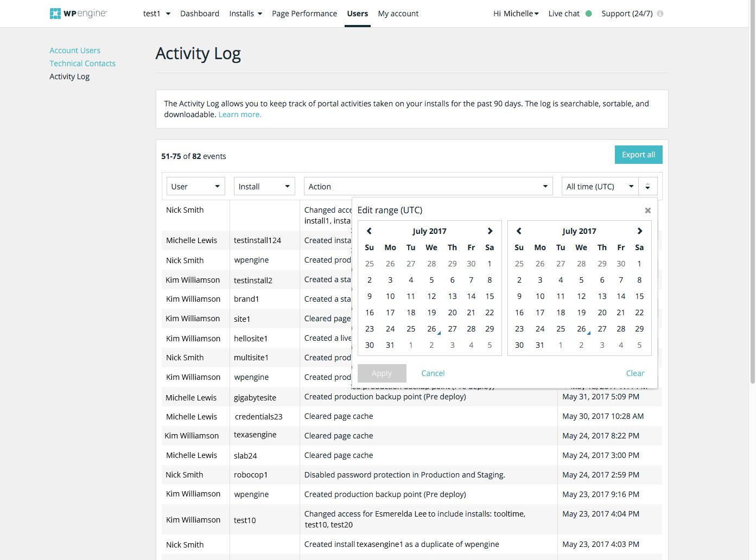Open the Account Users page
Screen dimensions: 756x560
[x=75, y=50]
